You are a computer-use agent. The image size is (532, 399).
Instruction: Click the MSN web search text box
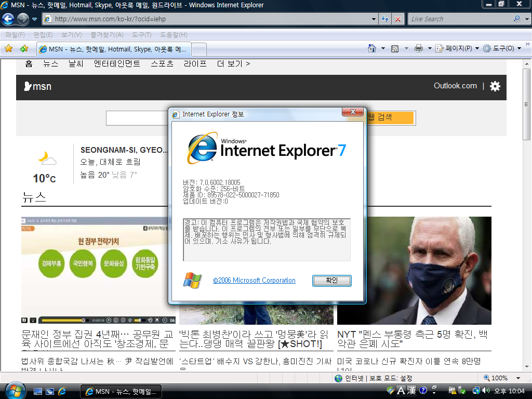pyautogui.click(x=137, y=118)
